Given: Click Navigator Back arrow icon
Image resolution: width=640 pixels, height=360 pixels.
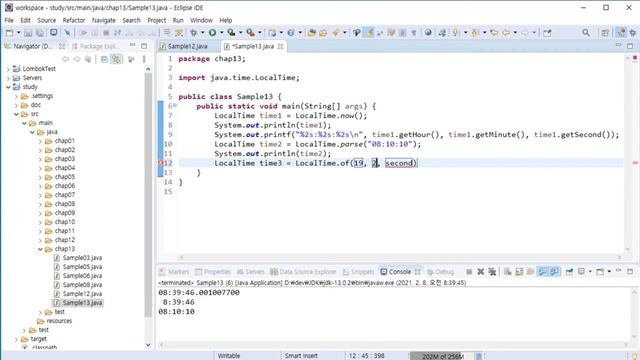Looking at the screenshot, I should pos(65,59).
